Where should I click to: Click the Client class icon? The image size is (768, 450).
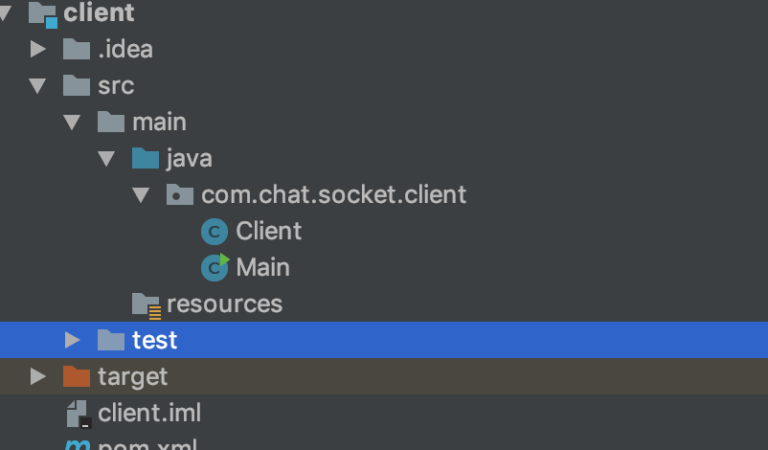[x=215, y=232]
